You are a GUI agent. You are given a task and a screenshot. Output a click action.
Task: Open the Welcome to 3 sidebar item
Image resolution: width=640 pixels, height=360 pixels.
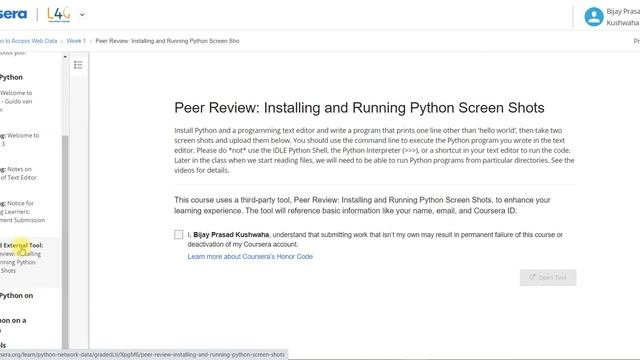pyautogui.click(x=20, y=140)
